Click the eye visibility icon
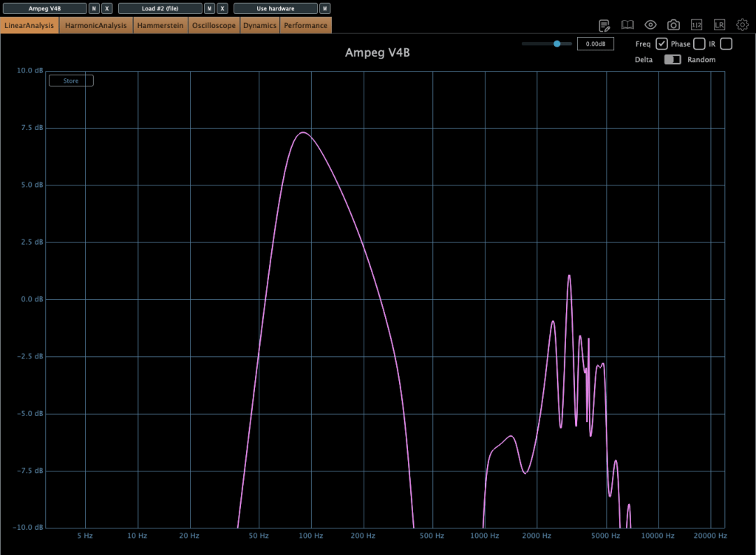 (x=650, y=25)
